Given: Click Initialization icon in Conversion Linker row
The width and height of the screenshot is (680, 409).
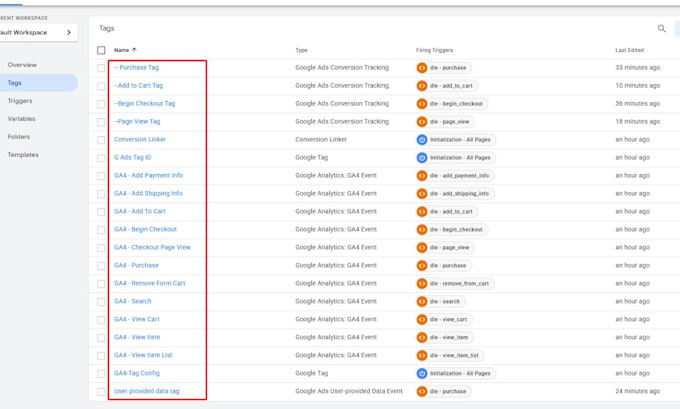Looking at the screenshot, I should click(x=422, y=140).
